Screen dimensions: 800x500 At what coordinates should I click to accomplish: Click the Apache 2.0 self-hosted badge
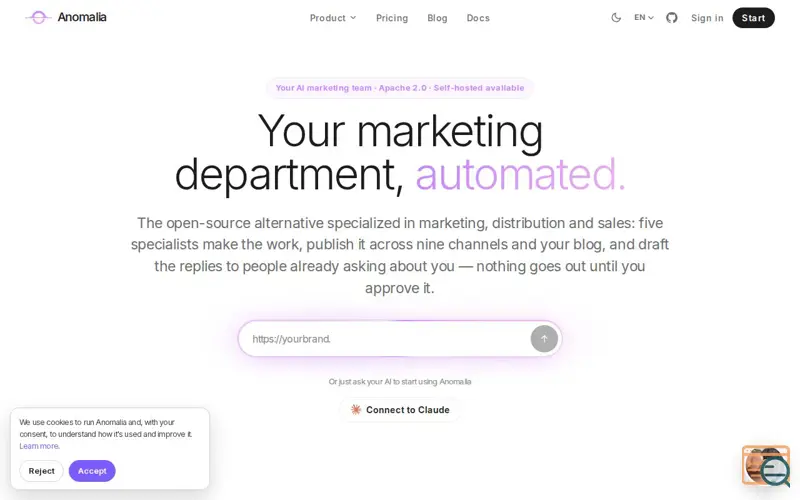(399, 88)
